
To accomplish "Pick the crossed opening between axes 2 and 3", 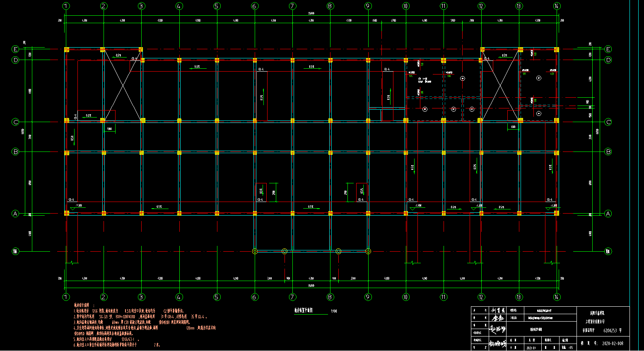I will click(123, 86).
